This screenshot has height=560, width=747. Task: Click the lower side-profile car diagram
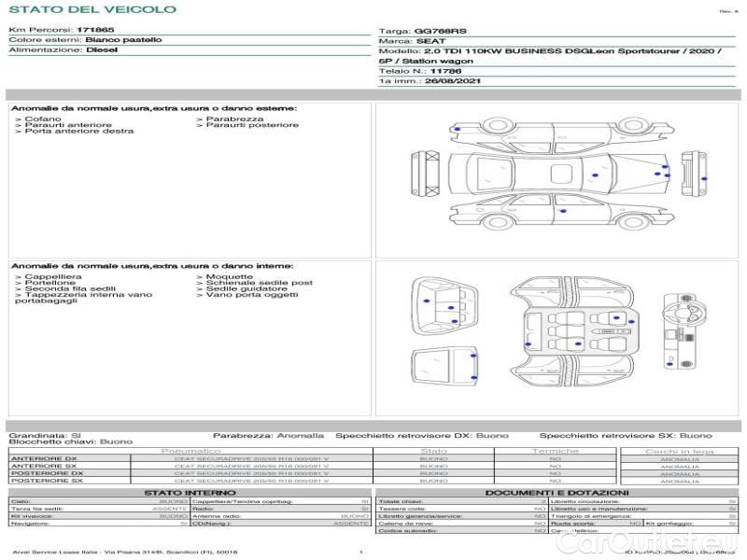[558, 212]
